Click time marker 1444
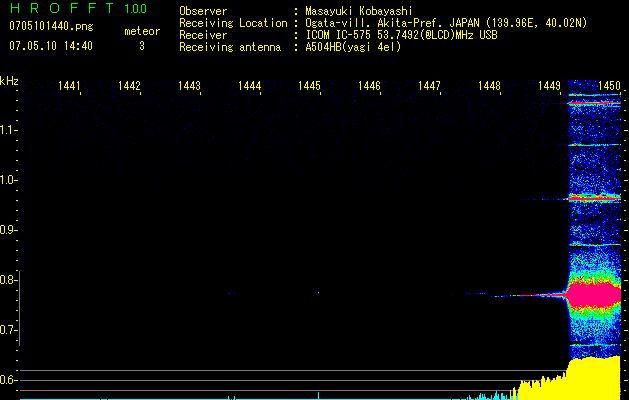The image size is (629, 400). click(249, 86)
